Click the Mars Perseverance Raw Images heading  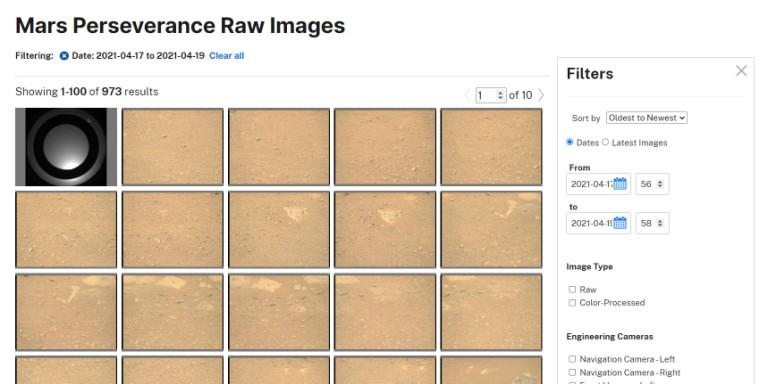tap(180, 25)
